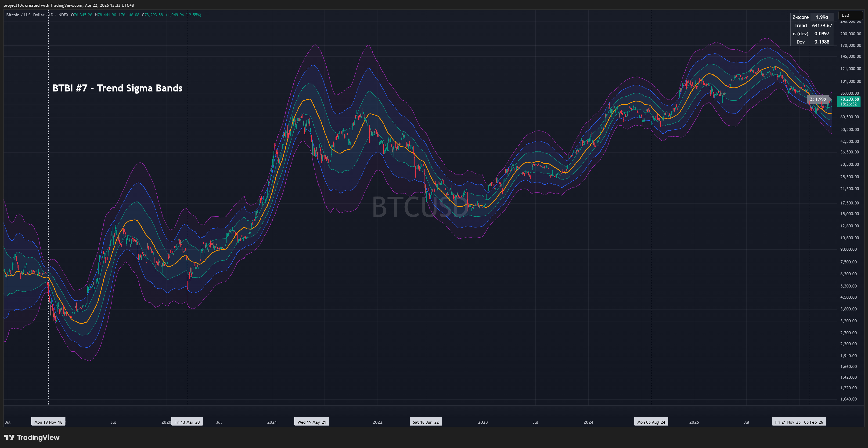This screenshot has height=448, width=868.
Task: Click the 121,000.00 price axis label
Action: [850, 69]
